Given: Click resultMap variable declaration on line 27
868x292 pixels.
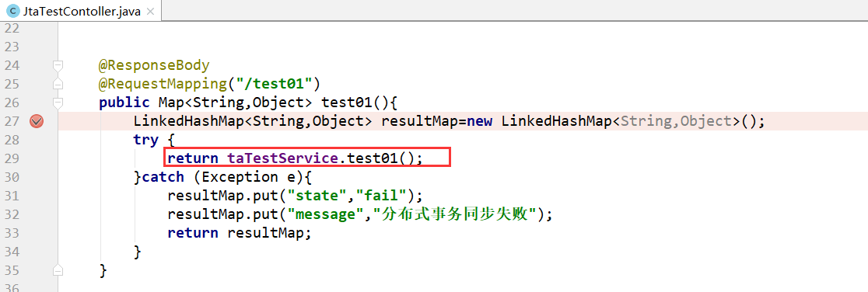Looking at the screenshot, I should (x=419, y=121).
